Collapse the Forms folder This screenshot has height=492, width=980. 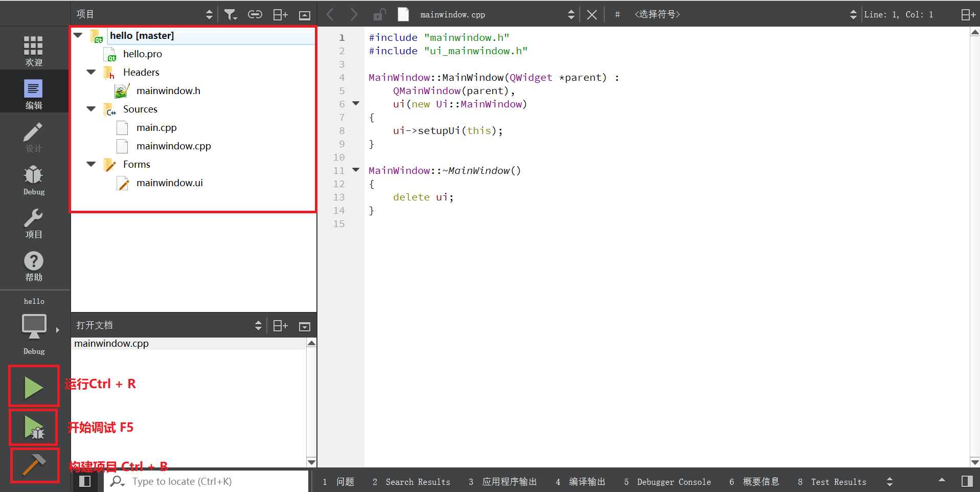pos(92,164)
